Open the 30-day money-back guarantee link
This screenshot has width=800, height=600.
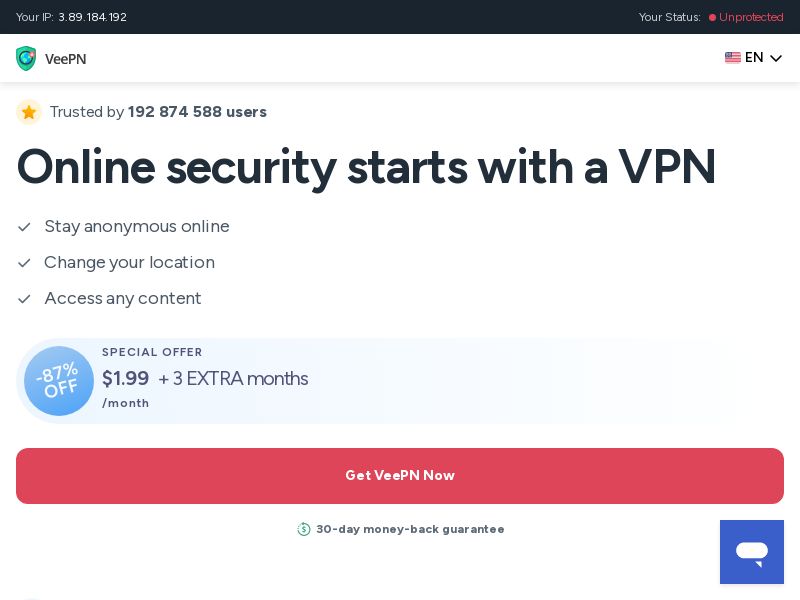(410, 529)
